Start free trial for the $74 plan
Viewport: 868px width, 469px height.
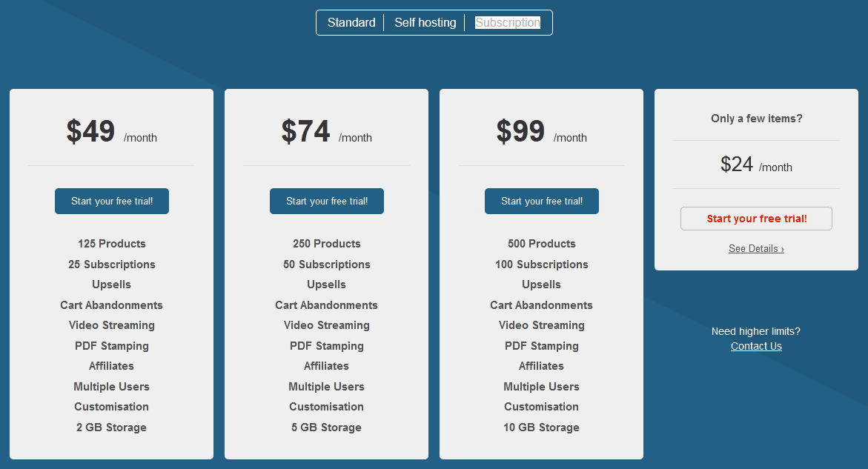[326, 201]
